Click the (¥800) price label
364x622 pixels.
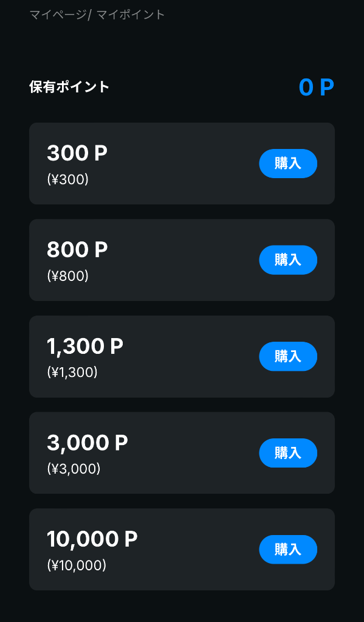(x=68, y=276)
